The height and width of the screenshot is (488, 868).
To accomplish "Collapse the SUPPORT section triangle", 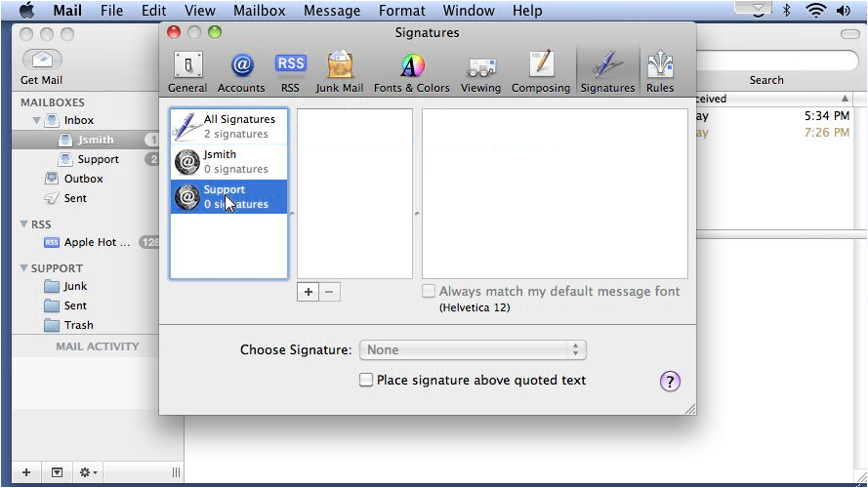I will (x=23, y=267).
